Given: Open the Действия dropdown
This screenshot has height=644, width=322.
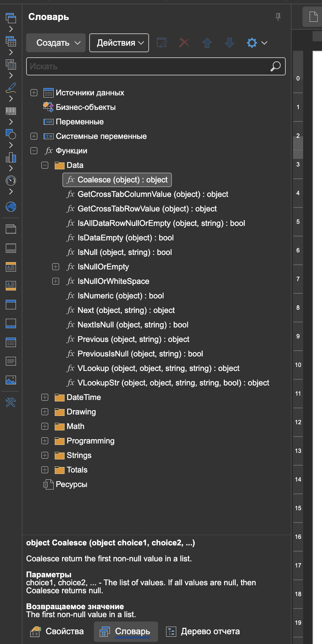Looking at the screenshot, I should click(x=119, y=43).
